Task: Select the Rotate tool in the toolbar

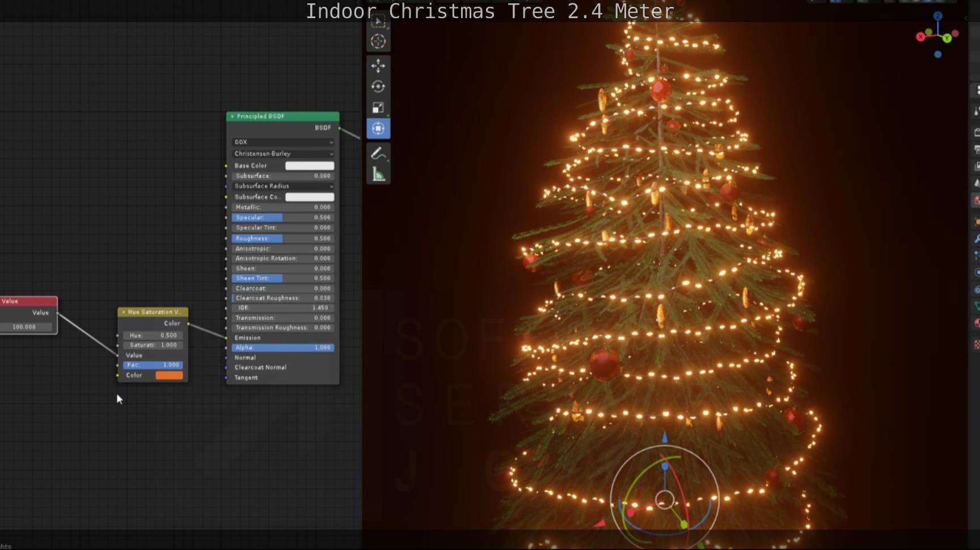Action: (x=378, y=87)
